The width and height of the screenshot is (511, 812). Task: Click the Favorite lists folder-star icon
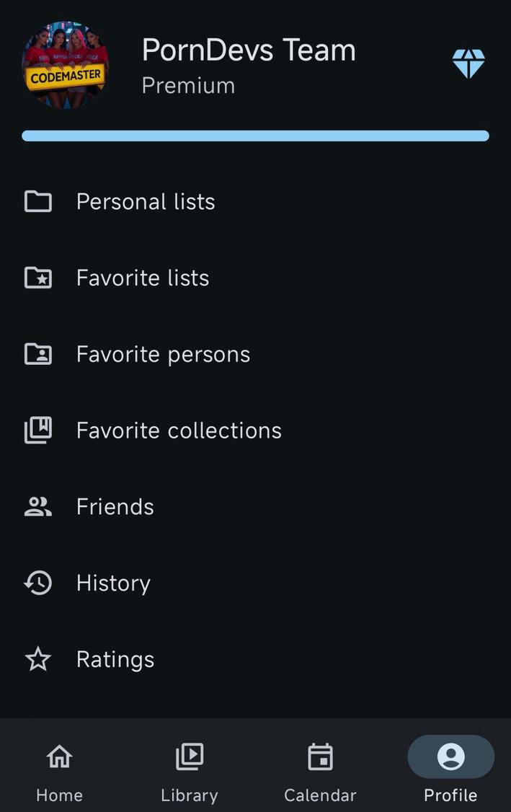click(37, 278)
